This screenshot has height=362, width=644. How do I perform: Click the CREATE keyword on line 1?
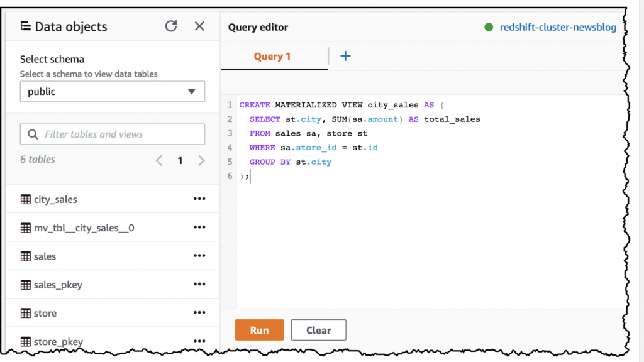(255, 105)
